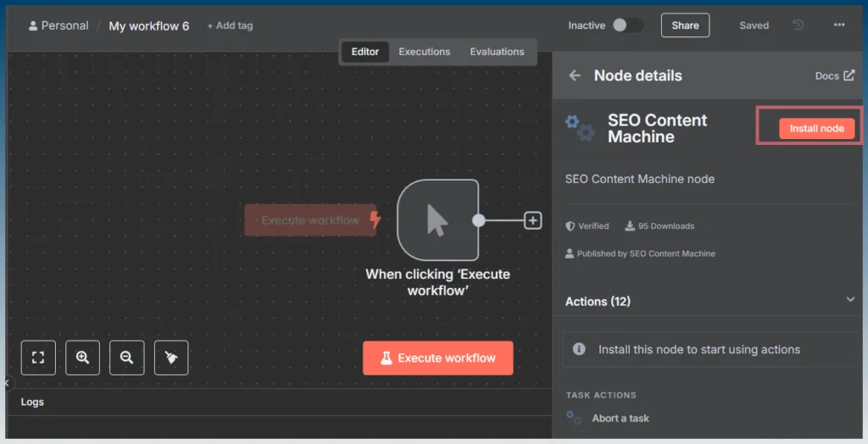Image resolution: width=868 pixels, height=444 pixels.
Task: Switch to the Evaluations tab
Action: (x=497, y=52)
